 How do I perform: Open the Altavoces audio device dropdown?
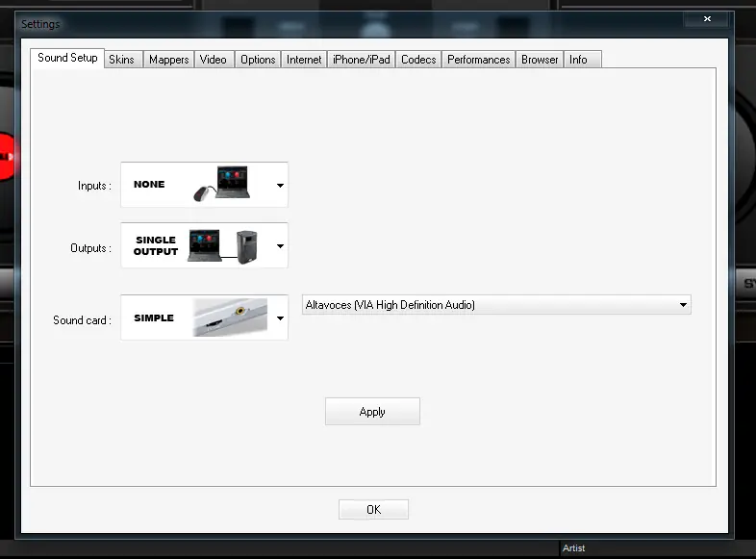pos(496,305)
